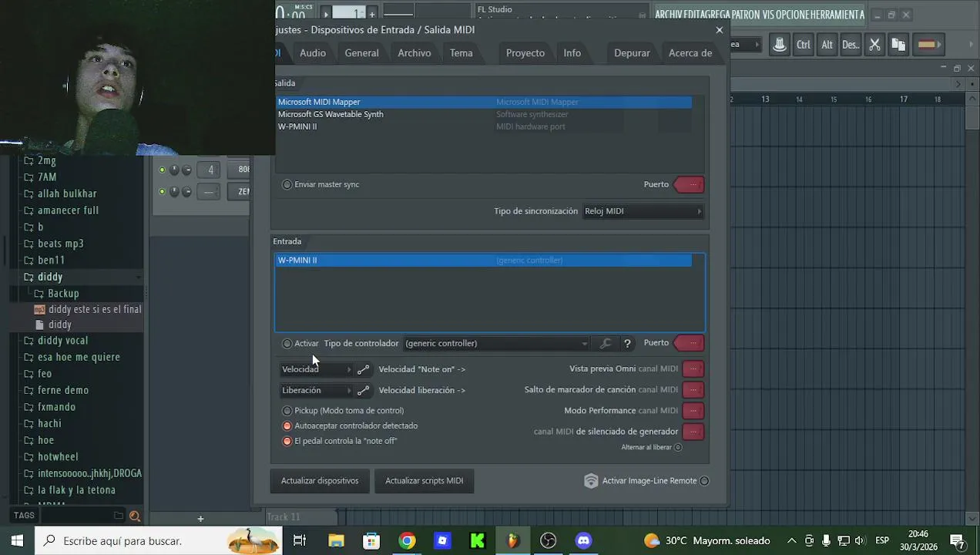Expand the Backup subfolder

[x=63, y=294]
